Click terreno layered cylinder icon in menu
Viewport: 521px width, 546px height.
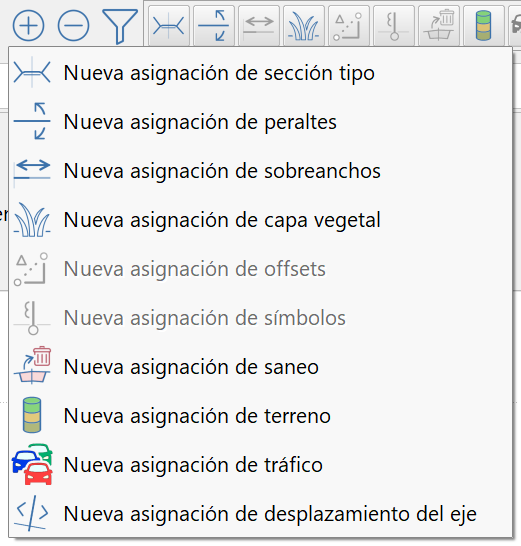tap(32, 415)
